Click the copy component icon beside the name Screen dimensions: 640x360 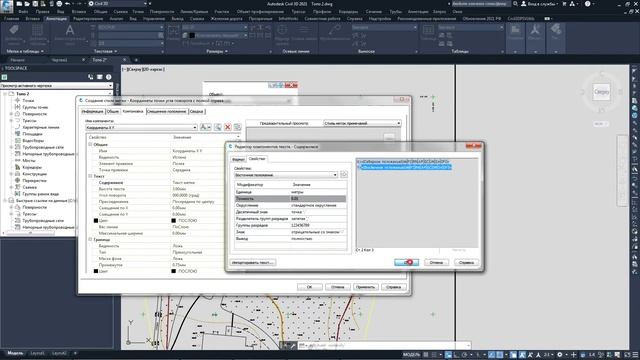click(218, 127)
